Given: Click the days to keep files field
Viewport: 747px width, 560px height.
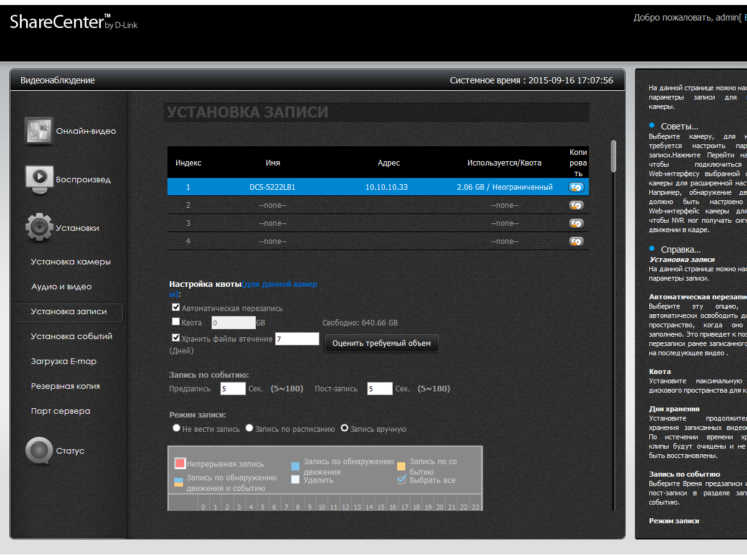Looking at the screenshot, I should [x=297, y=338].
